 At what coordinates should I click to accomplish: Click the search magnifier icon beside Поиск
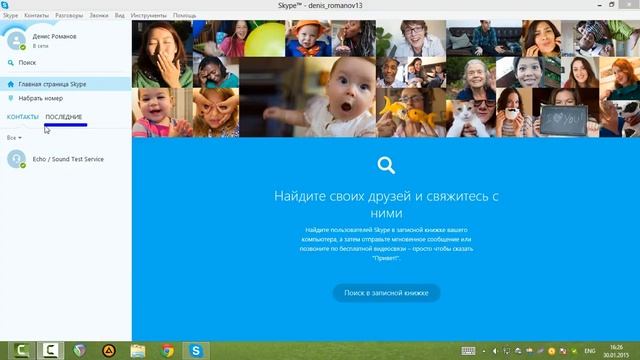click(11, 63)
